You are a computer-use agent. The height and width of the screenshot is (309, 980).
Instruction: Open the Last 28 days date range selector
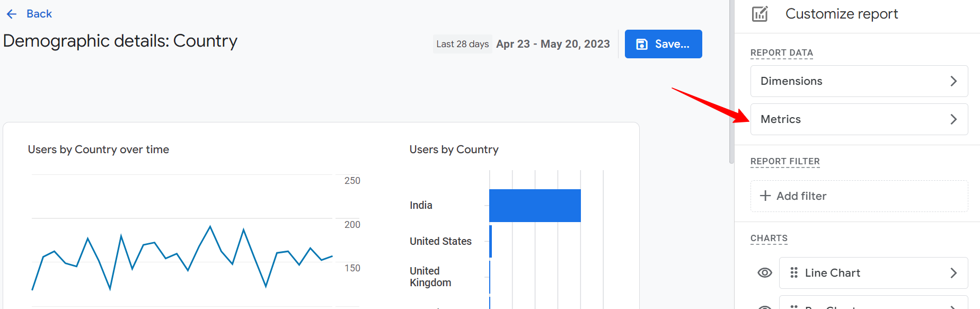pos(462,43)
